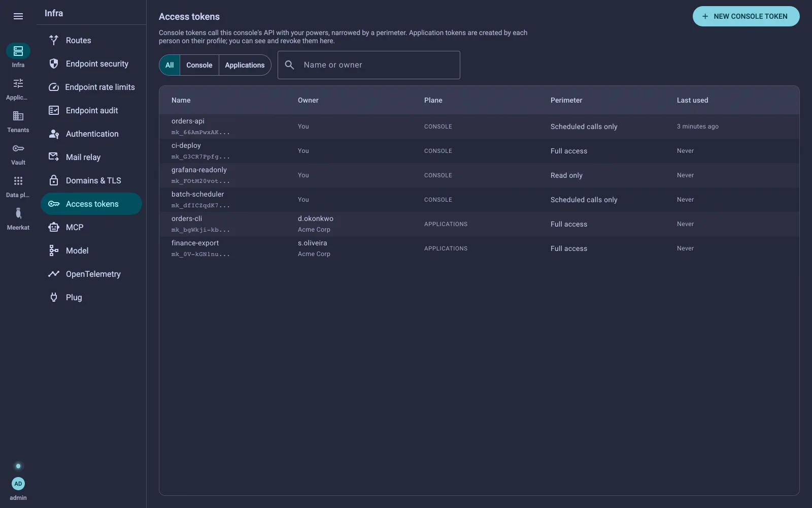Open the Mail relay page label
This screenshot has width=812, height=508.
click(x=83, y=157)
